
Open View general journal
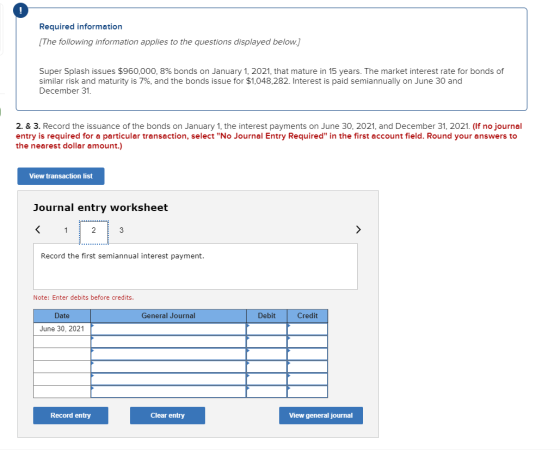pyautogui.click(x=321, y=416)
